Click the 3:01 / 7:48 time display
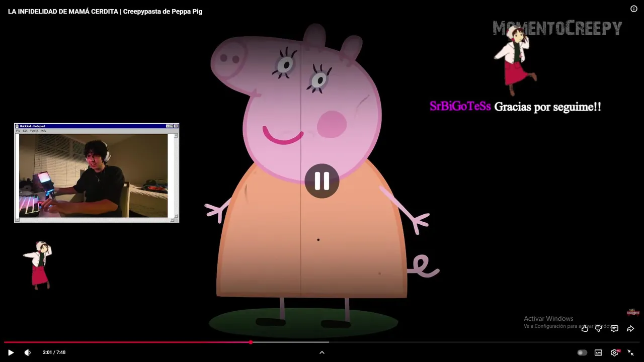Screen dimensions: 644x362 click(54, 352)
